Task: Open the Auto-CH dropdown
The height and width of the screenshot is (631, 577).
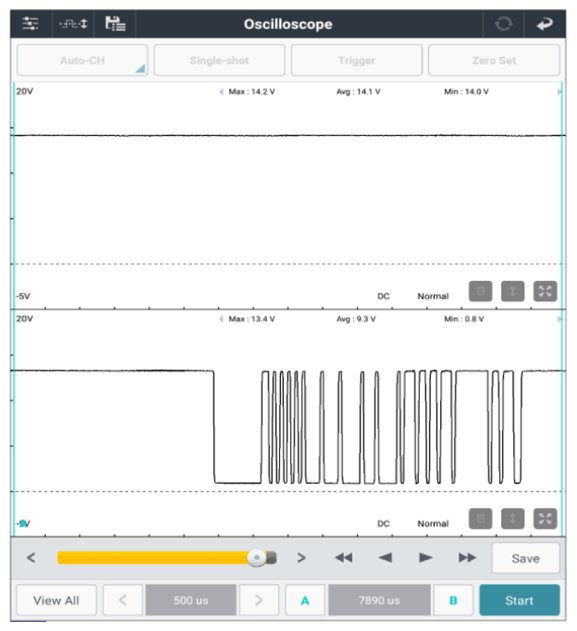Action: tap(82, 60)
